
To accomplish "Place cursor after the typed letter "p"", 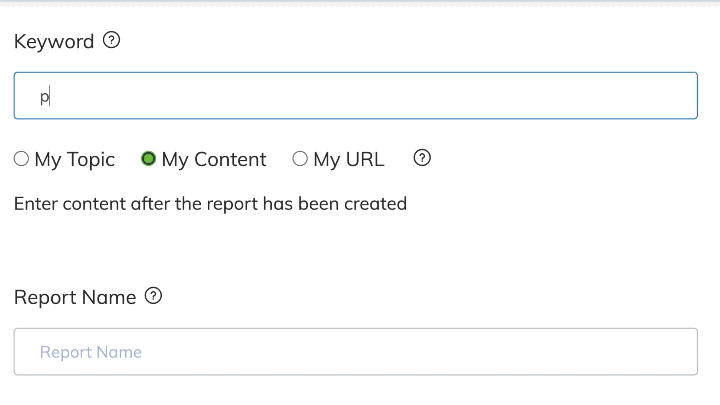I will pos(50,97).
